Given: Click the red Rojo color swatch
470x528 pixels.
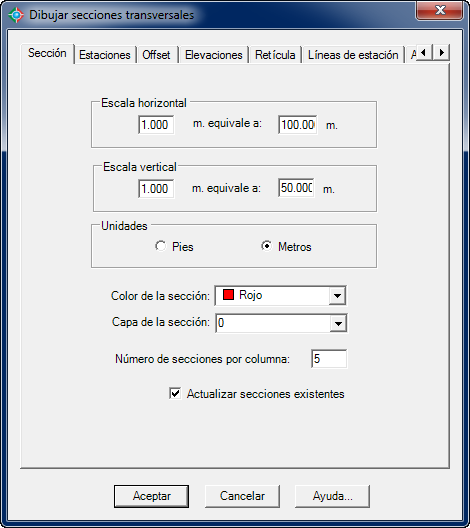Looking at the screenshot, I should tap(228, 295).
